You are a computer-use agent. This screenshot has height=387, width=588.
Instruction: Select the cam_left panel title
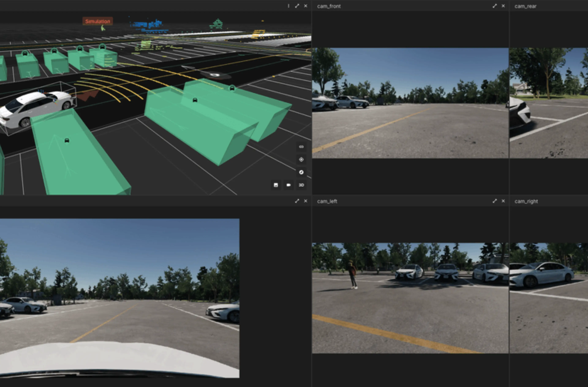(x=327, y=201)
